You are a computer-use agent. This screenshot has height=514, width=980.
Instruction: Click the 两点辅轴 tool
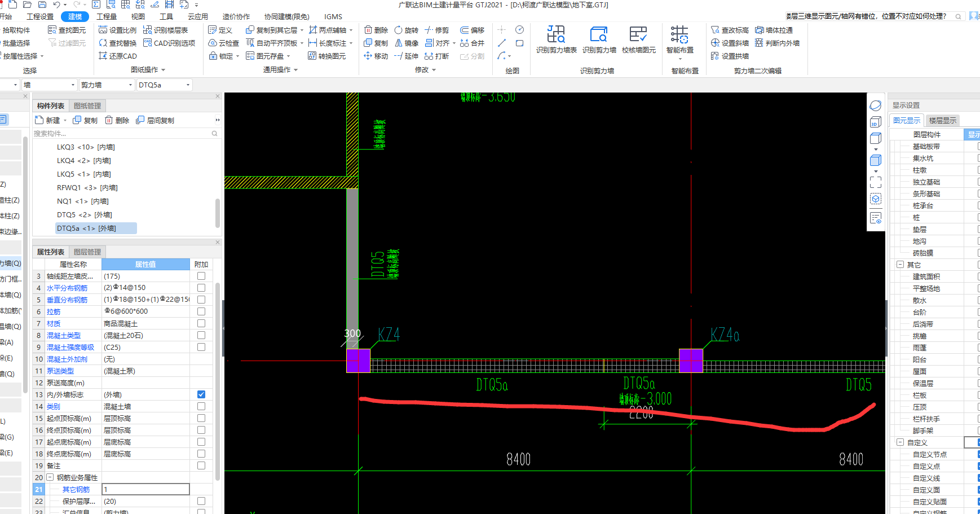[x=328, y=30]
